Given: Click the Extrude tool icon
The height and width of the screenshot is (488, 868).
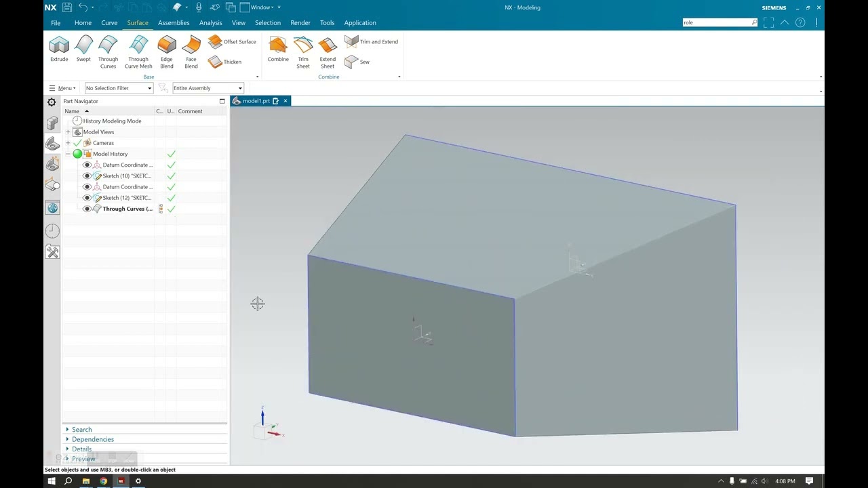Looking at the screenshot, I should (x=59, y=49).
